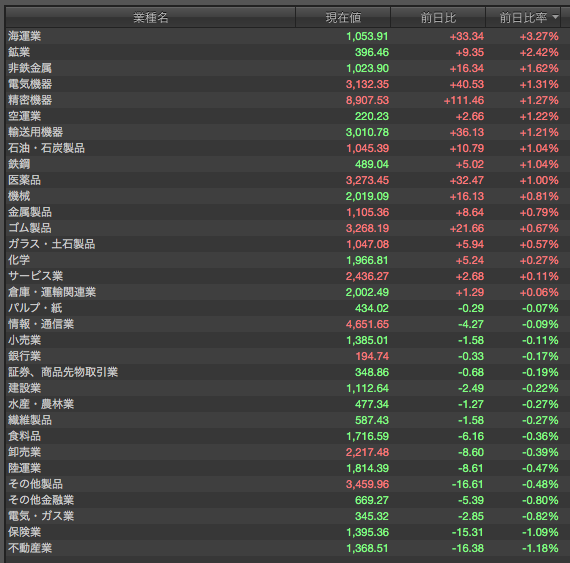The image size is (570, 563).
Task: Click the current value 1,053.91
Action: [367, 36]
